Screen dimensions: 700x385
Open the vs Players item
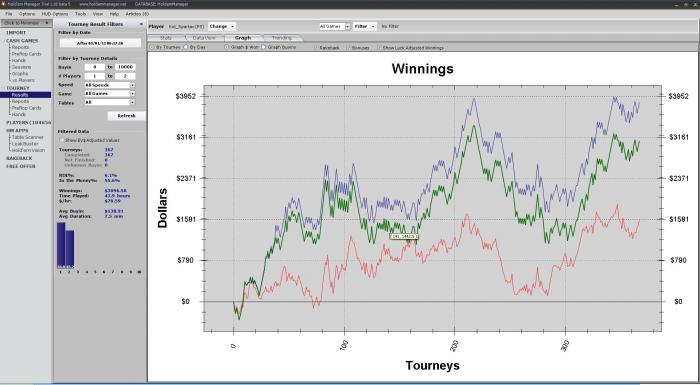23,80
